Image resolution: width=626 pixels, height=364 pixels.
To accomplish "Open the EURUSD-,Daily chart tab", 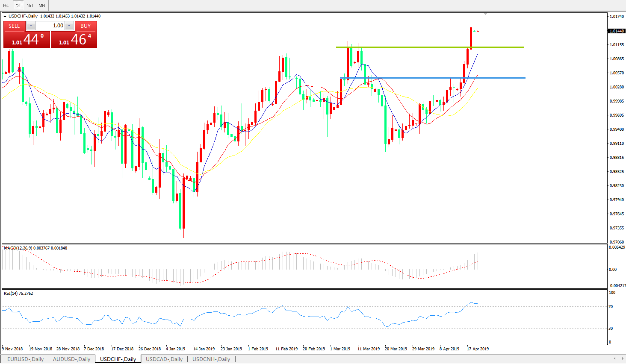I will (x=26, y=359).
